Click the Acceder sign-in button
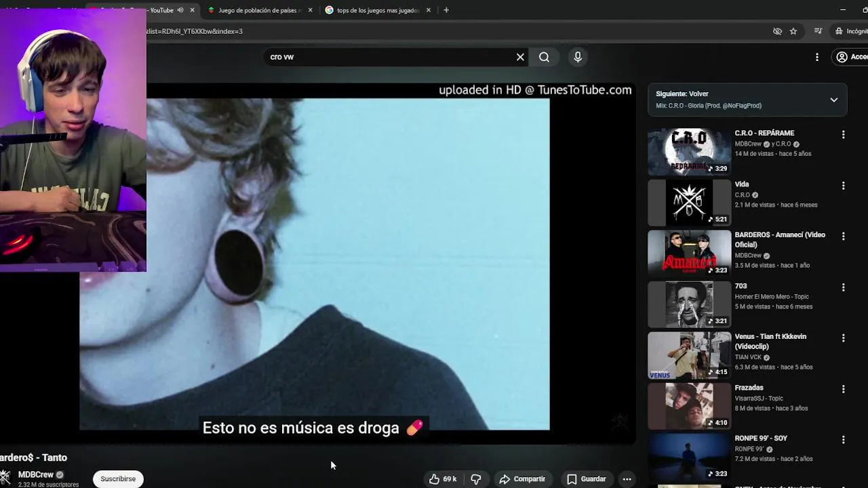Viewport: 868px width, 488px height. click(850, 57)
